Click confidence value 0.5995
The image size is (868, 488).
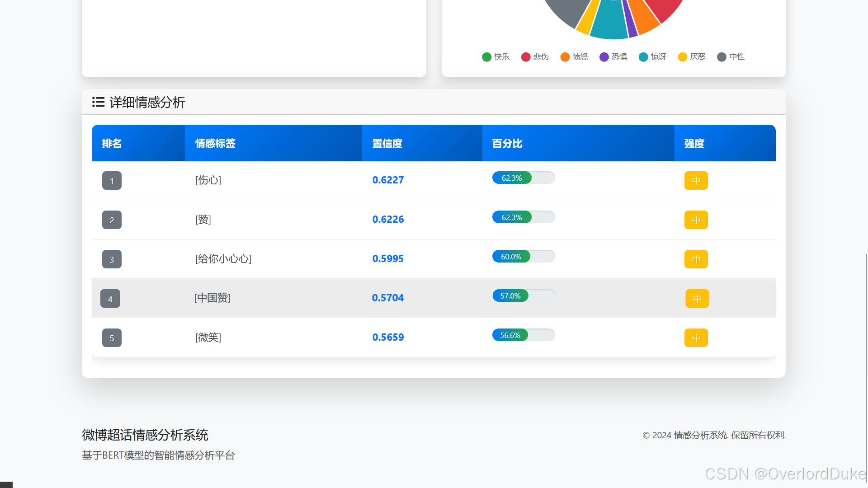coord(388,259)
